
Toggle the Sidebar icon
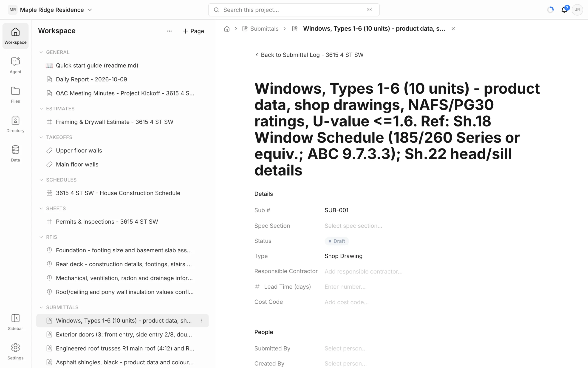click(x=15, y=322)
